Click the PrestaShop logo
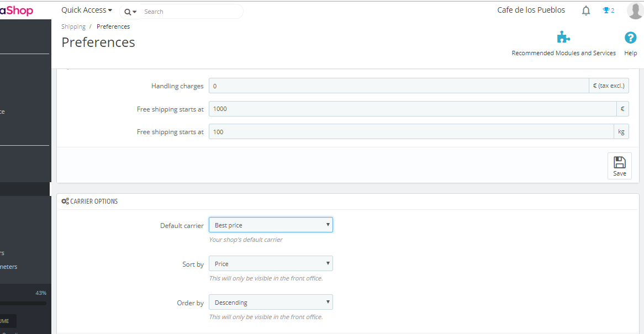Image resolution: width=644 pixels, height=334 pixels. (17, 10)
